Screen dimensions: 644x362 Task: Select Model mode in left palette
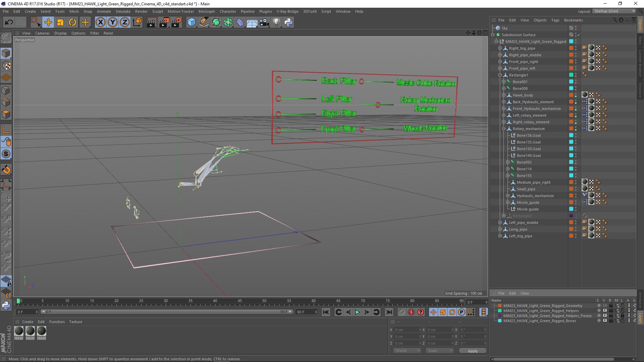click(6, 53)
